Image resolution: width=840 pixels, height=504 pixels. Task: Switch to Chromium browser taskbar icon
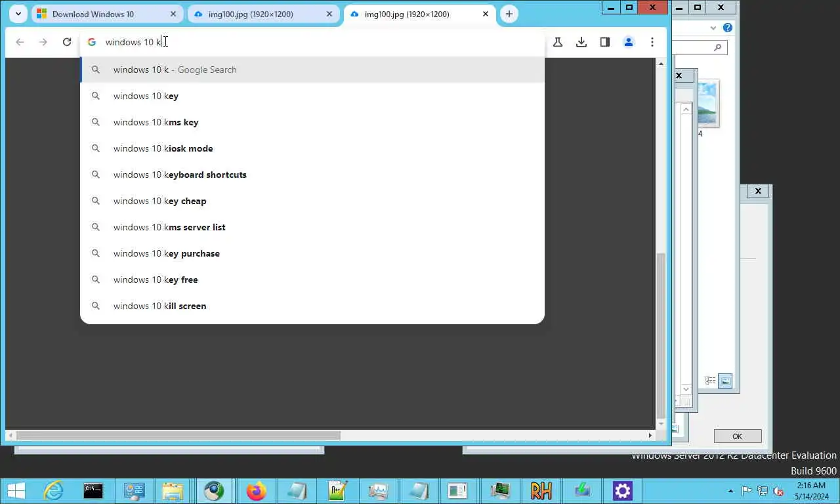tap(214, 491)
